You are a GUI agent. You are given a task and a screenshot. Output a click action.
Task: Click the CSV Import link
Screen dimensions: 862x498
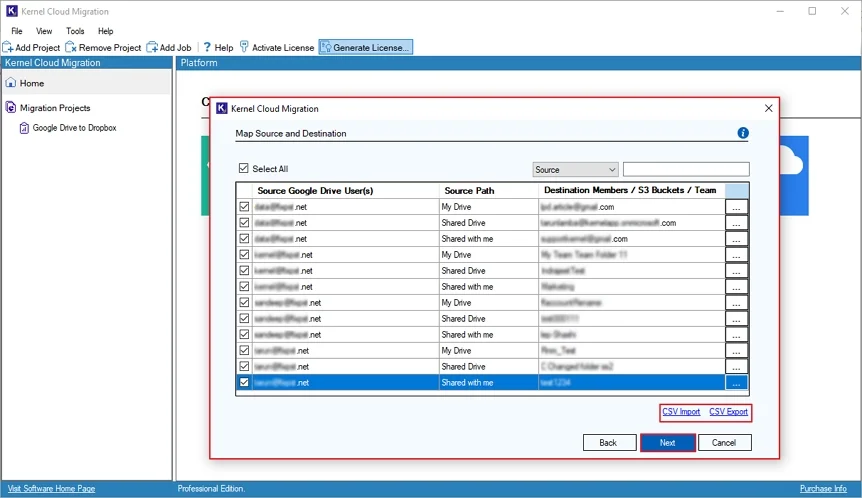point(681,412)
